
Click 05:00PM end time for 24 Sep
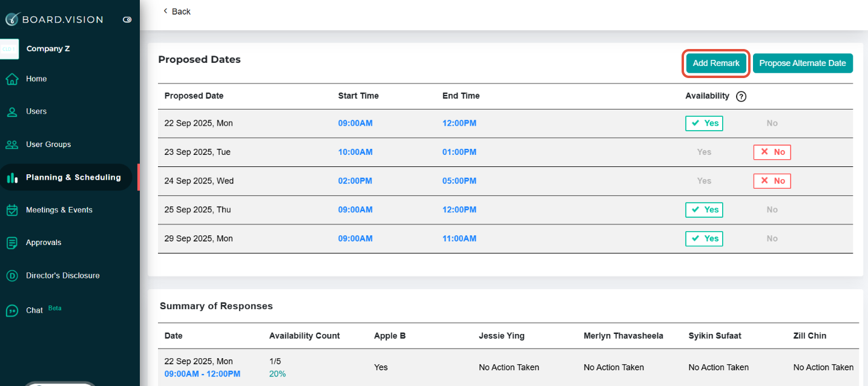coord(459,181)
